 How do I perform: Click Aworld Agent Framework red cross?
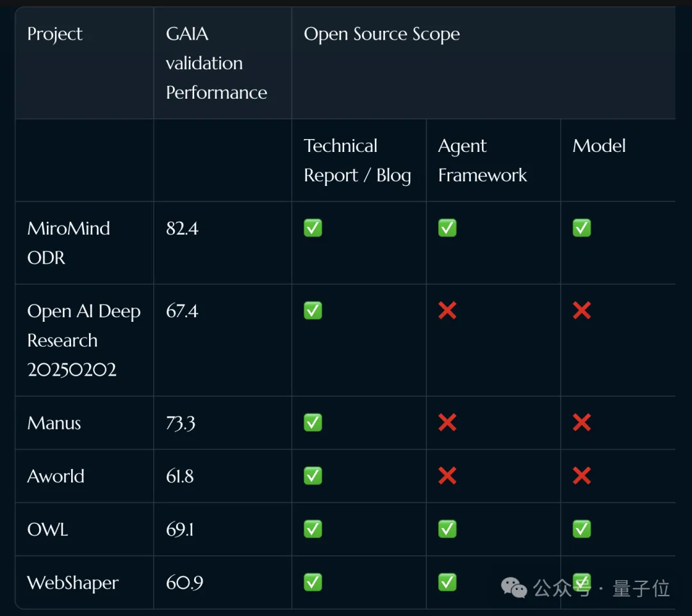tap(447, 476)
